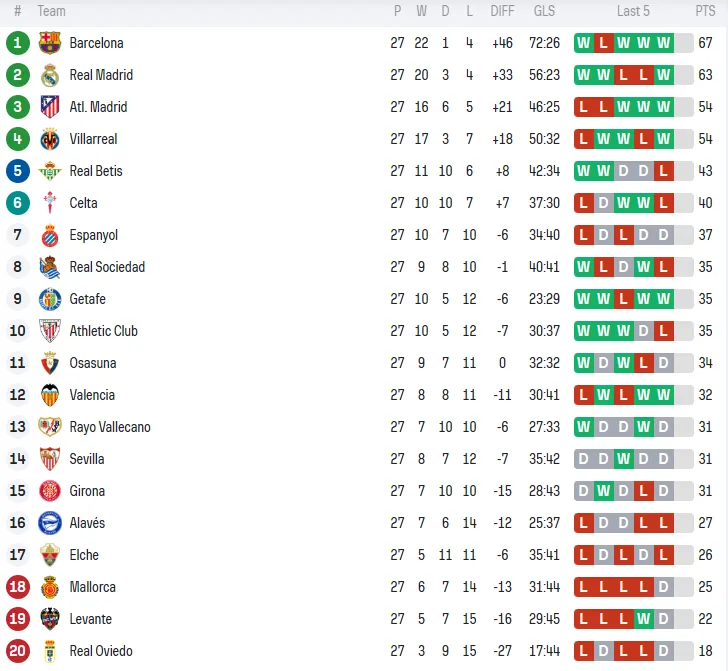Open the Real Sociedad team page
This screenshot has width=728, height=671.
coord(107,267)
